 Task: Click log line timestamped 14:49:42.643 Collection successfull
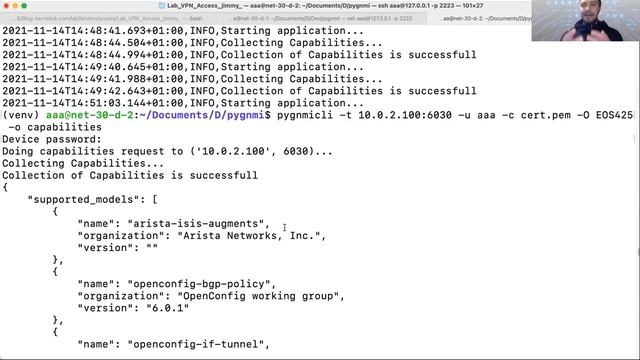(x=239, y=91)
